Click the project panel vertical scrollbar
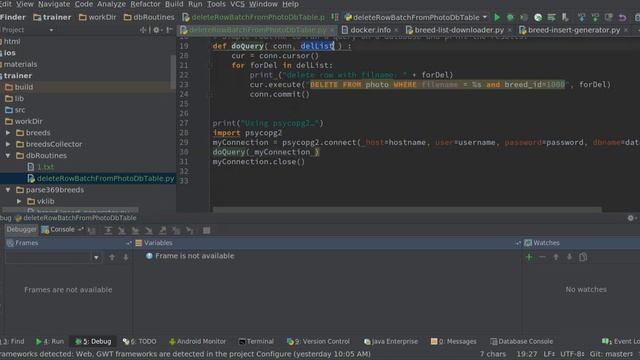Image resolution: width=640 pixels, height=360 pixels. 173,71
